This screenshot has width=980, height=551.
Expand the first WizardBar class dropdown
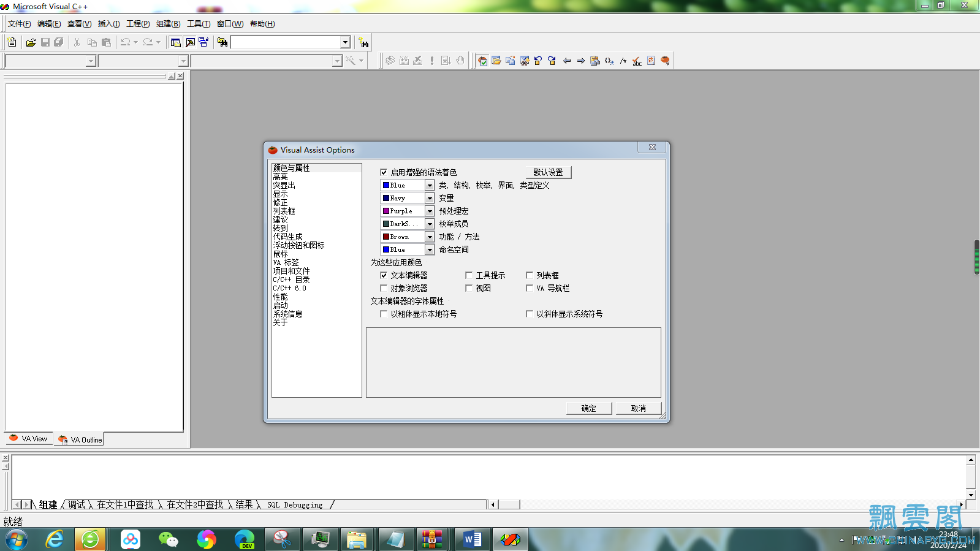tap(91, 61)
